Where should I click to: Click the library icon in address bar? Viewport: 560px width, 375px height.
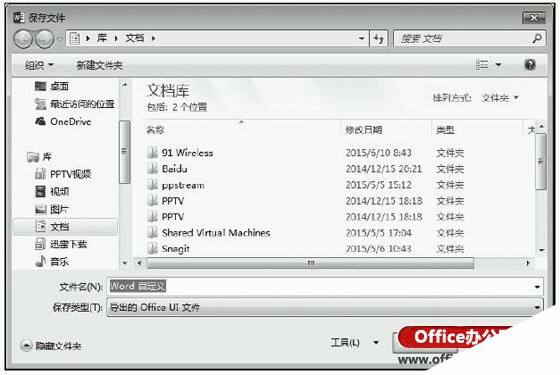tap(74, 38)
